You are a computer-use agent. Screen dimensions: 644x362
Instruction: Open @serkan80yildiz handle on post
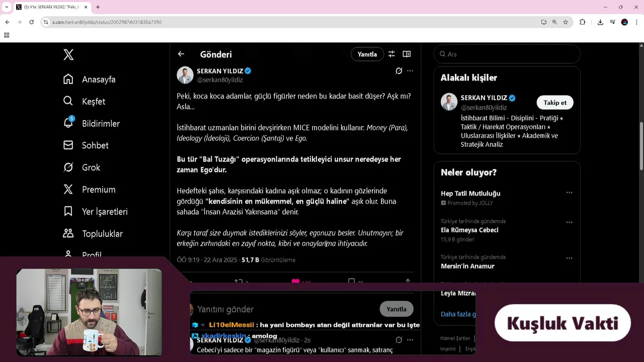pyautogui.click(x=220, y=80)
